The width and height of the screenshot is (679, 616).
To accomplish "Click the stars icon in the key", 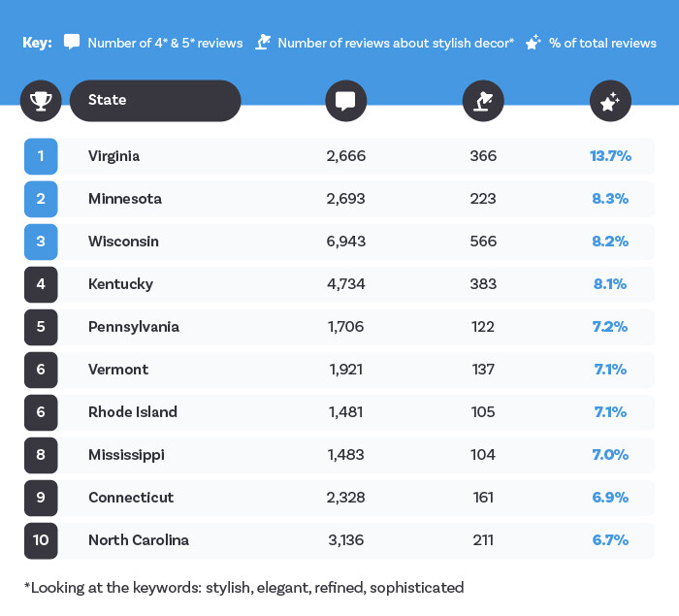I will click(533, 42).
